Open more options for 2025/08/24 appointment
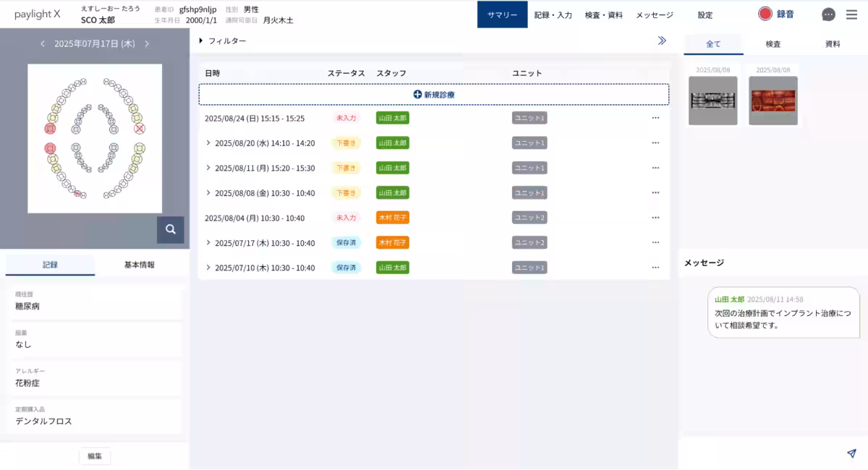This screenshot has width=868, height=470. [x=655, y=118]
